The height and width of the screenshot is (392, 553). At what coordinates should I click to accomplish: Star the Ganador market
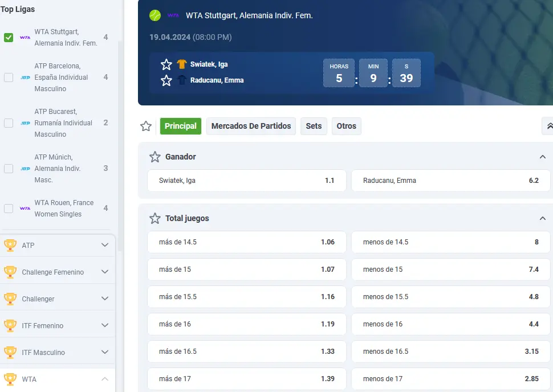pyautogui.click(x=155, y=157)
